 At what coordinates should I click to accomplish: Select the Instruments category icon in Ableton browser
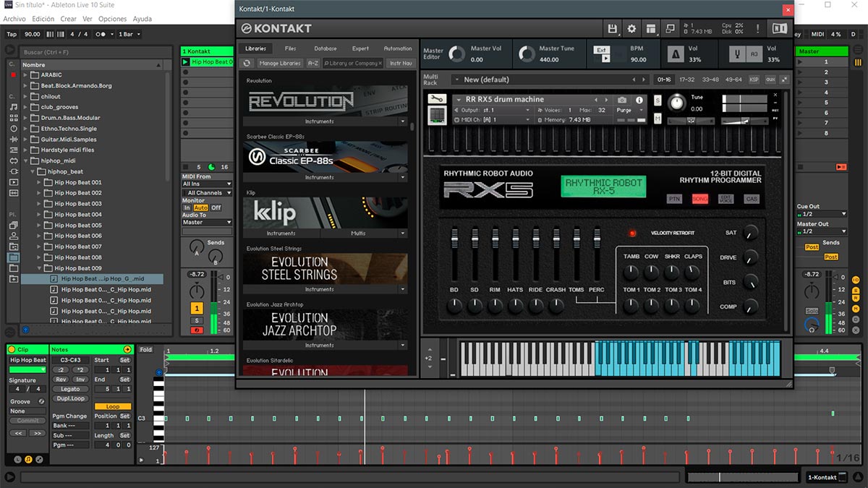(x=14, y=129)
